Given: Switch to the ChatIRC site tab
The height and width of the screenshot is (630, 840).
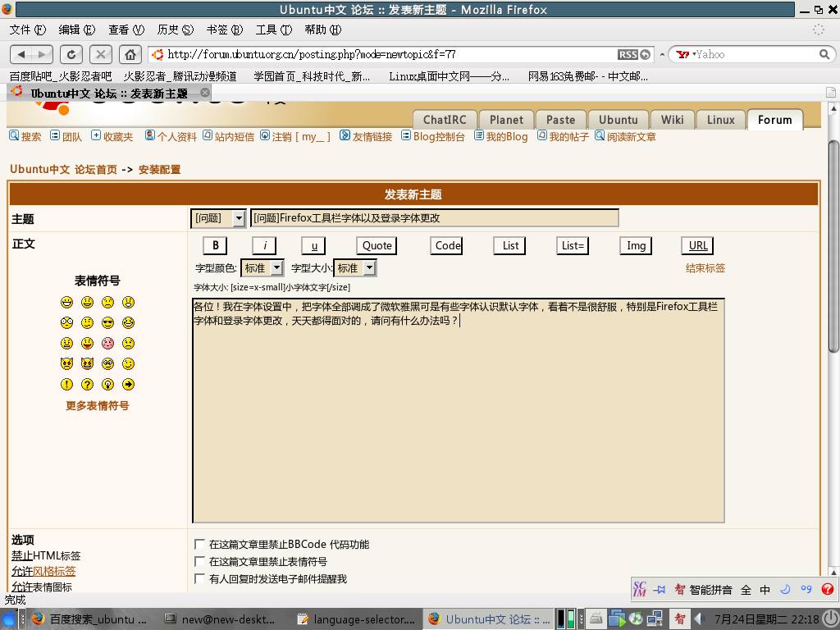Looking at the screenshot, I should tap(444, 120).
